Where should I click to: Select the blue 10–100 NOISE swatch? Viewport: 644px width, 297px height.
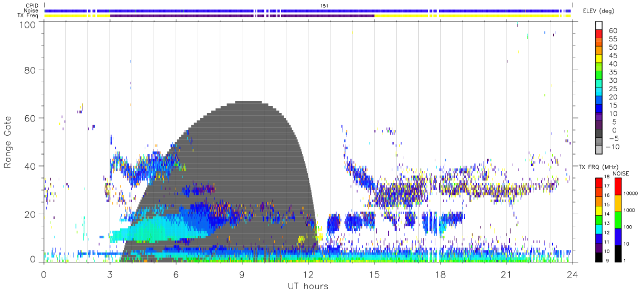point(619,236)
